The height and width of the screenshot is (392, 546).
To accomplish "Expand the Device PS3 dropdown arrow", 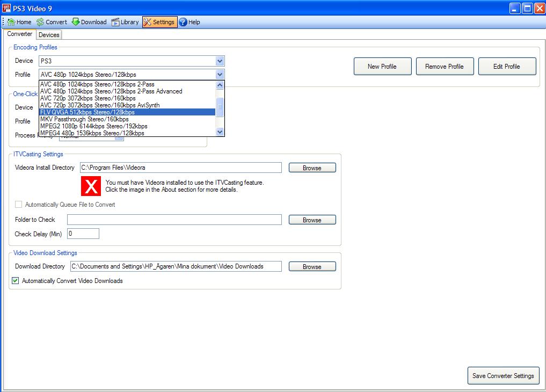I will point(220,61).
